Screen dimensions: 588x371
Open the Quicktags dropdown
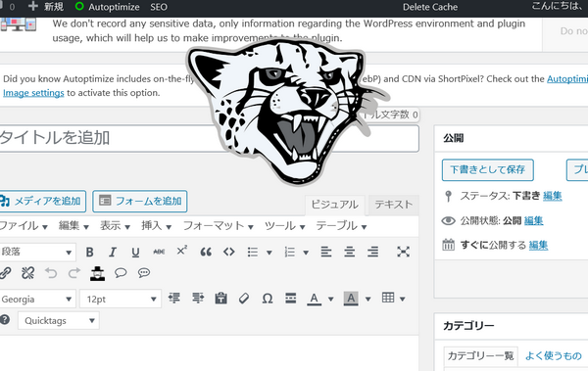pos(59,321)
